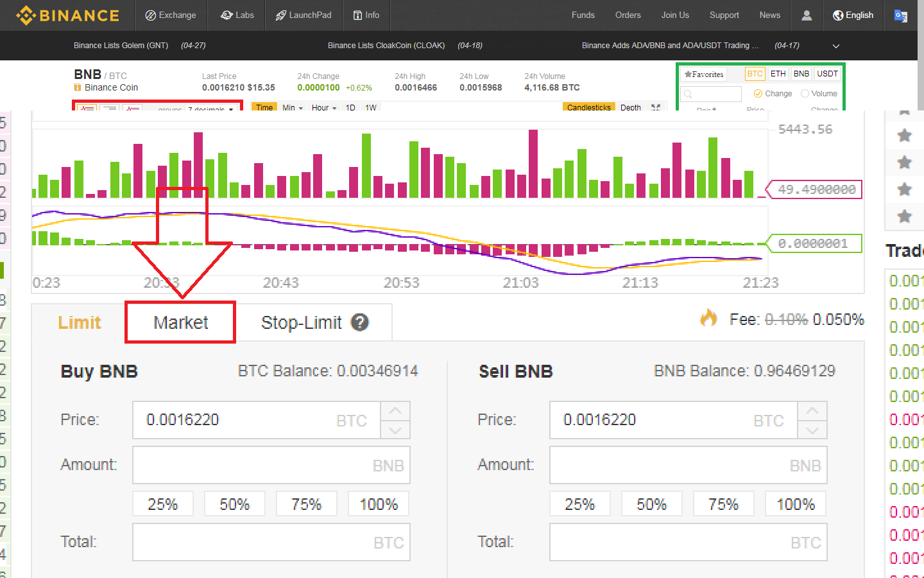
Task: Select the BTC market tab
Action: [755, 74]
